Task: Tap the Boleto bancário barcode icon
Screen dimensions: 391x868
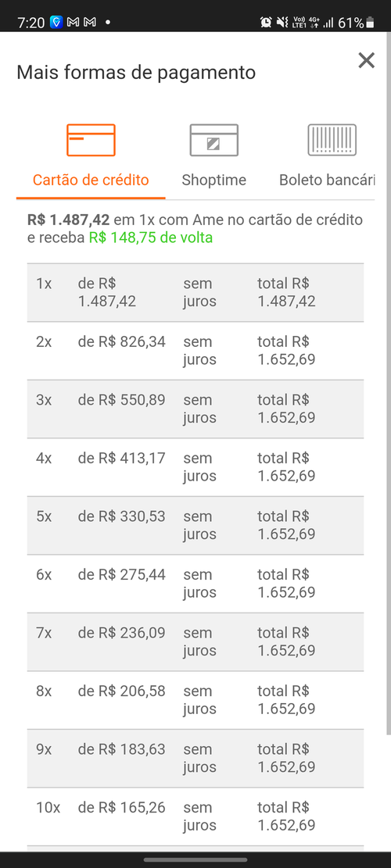Action: [x=332, y=140]
